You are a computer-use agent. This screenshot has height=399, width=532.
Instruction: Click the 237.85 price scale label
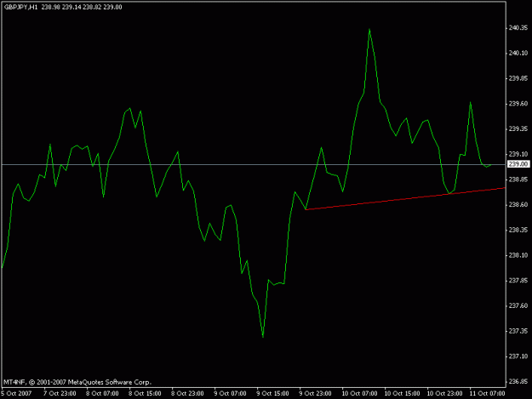(x=518, y=281)
